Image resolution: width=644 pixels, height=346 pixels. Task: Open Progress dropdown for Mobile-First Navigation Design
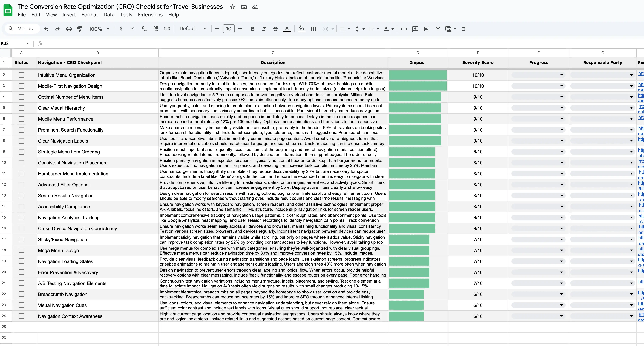[562, 86]
